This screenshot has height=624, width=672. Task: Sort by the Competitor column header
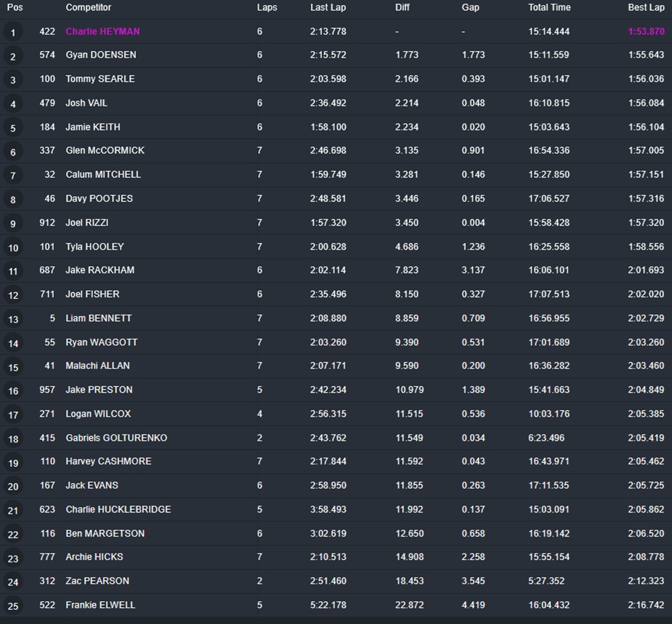click(x=88, y=7)
